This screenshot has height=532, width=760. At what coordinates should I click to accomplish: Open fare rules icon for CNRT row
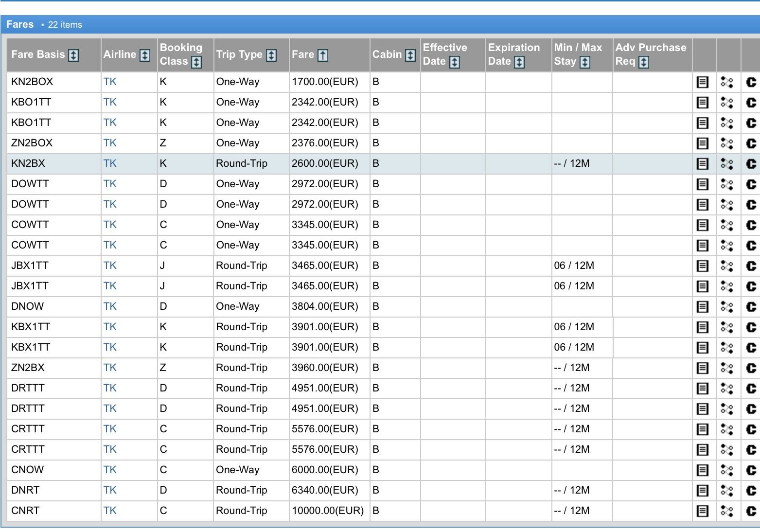click(702, 511)
